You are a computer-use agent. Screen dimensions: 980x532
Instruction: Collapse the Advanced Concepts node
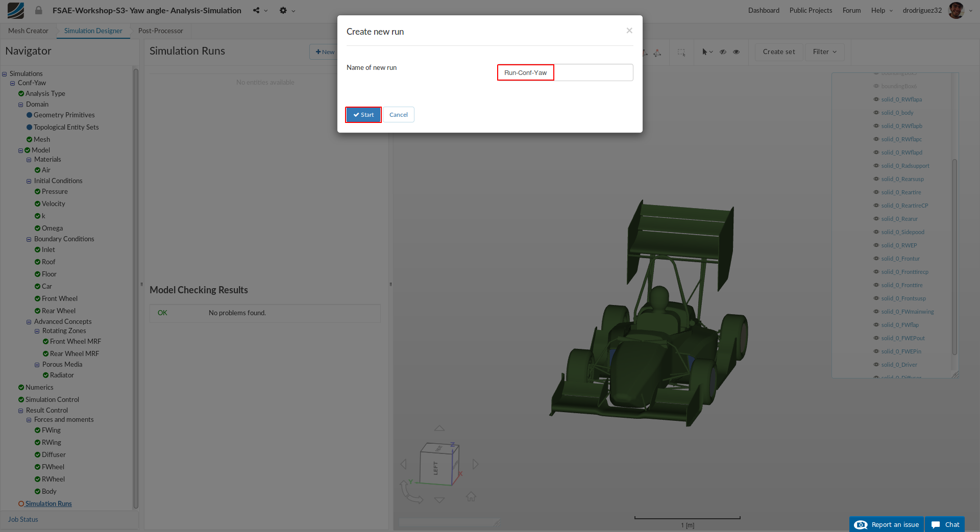pyautogui.click(x=29, y=322)
